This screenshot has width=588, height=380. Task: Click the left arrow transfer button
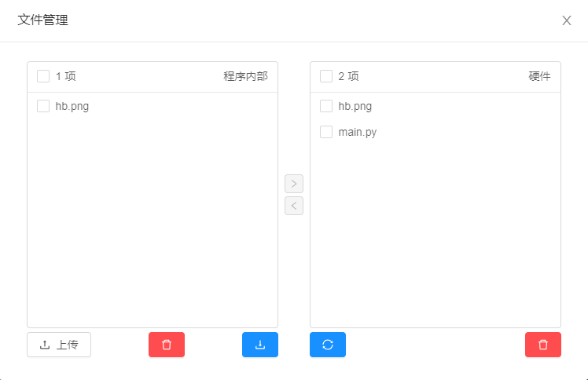click(x=294, y=206)
